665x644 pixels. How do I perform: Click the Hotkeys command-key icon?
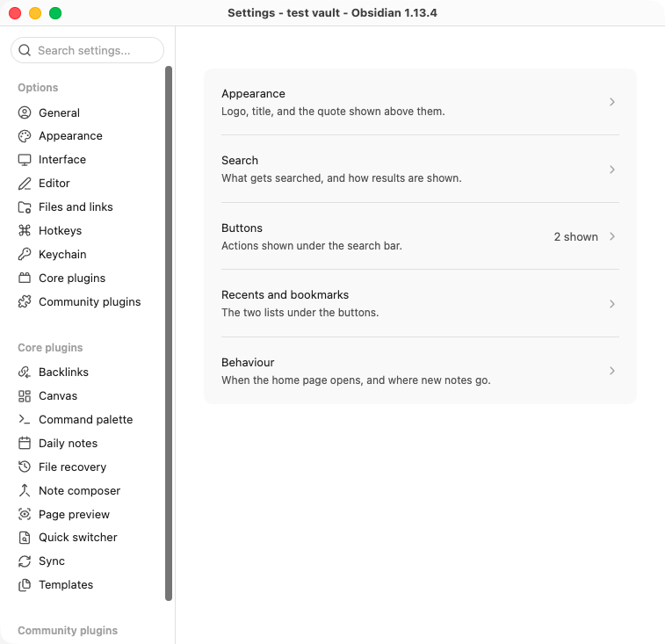pos(25,230)
